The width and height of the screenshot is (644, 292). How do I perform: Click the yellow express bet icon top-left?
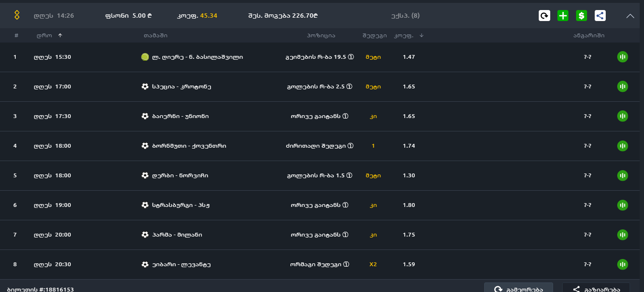17,15
